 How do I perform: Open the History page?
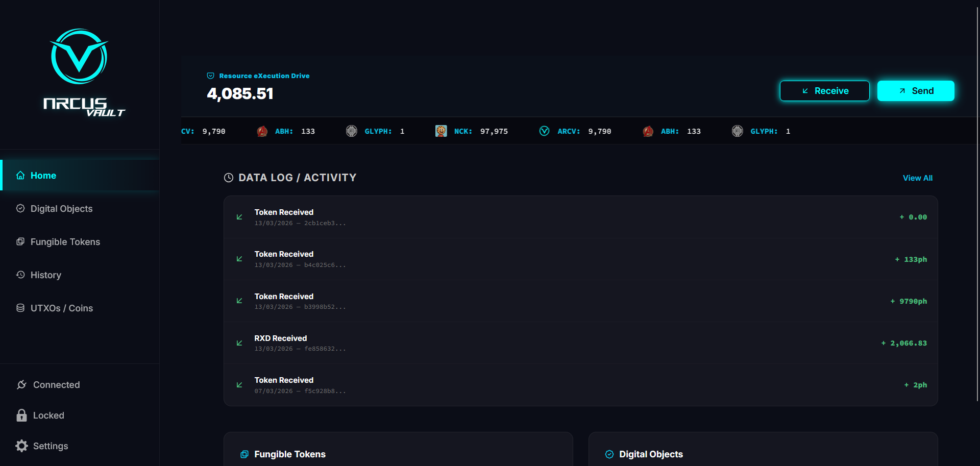[x=45, y=275]
